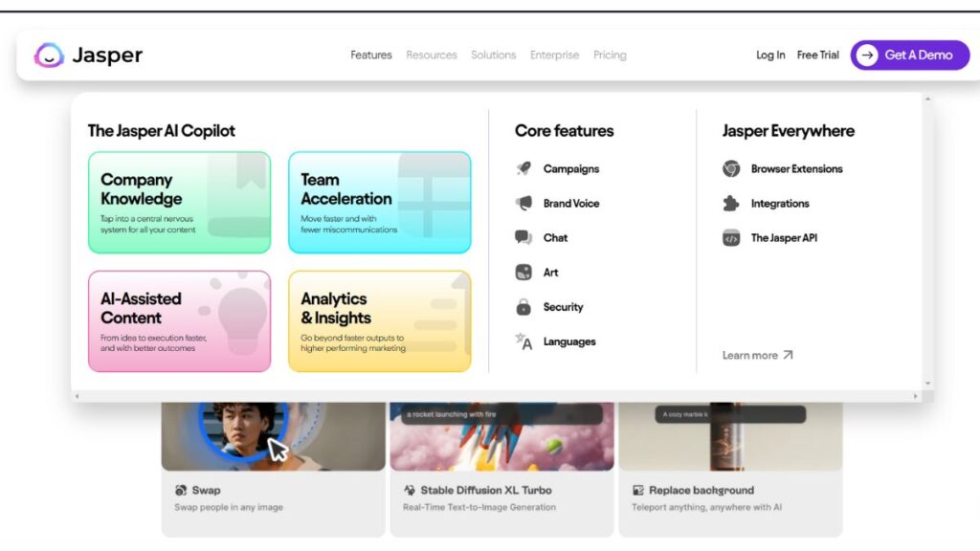Viewport: 980px width, 551px height.
Task: Expand the Solutions navigation menu
Action: (494, 55)
